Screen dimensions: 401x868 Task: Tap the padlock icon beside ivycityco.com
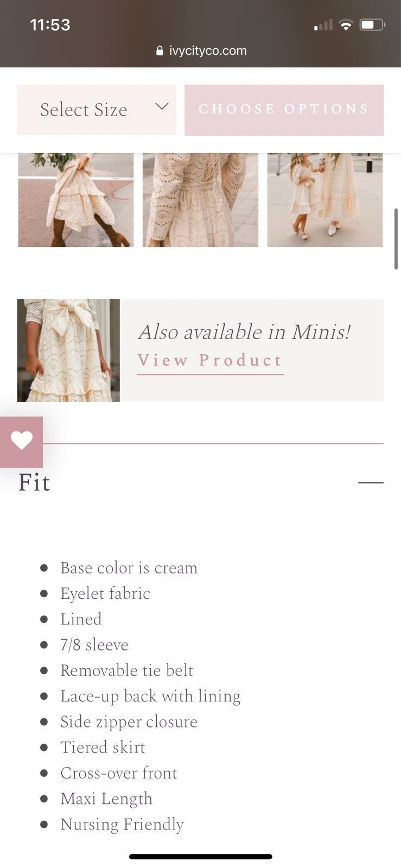pos(160,50)
